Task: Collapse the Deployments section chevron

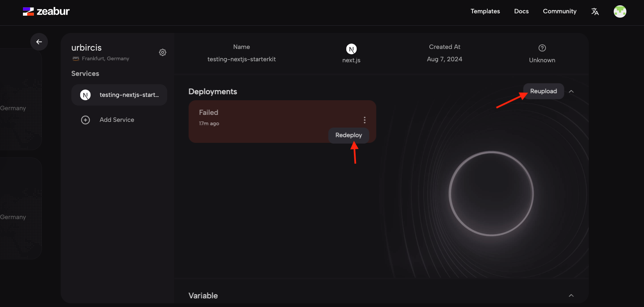Action: tap(571, 91)
